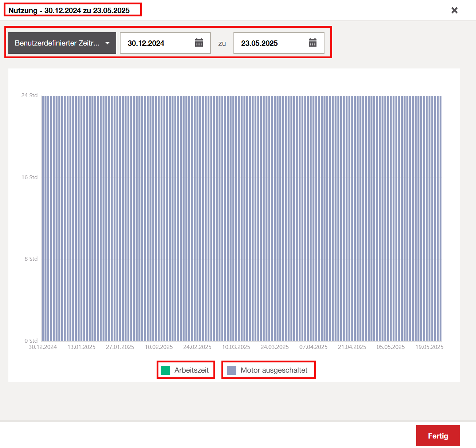Select the 19.05.2025 x-axis date label
This screenshot has height=448, width=476.
click(429, 347)
